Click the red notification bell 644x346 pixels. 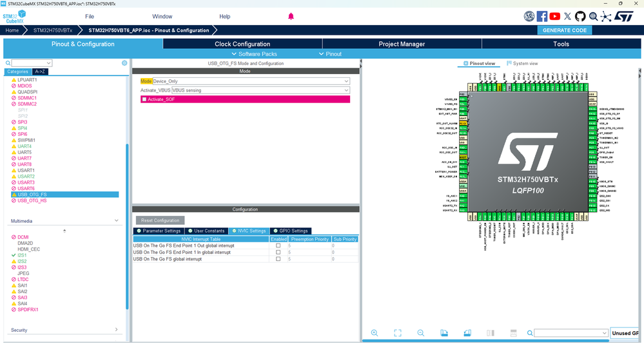click(291, 16)
